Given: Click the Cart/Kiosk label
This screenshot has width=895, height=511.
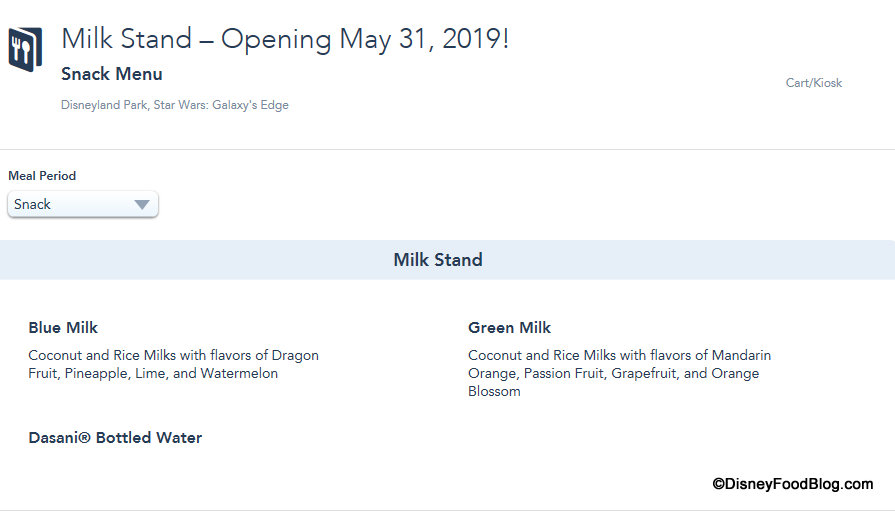Looking at the screenshot, I should coord(813,83).
